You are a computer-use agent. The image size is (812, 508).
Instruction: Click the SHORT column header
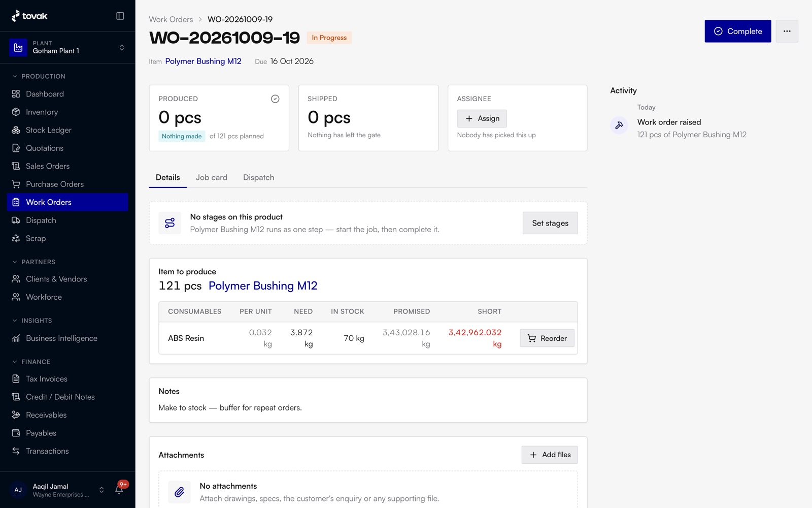point(489,311)
